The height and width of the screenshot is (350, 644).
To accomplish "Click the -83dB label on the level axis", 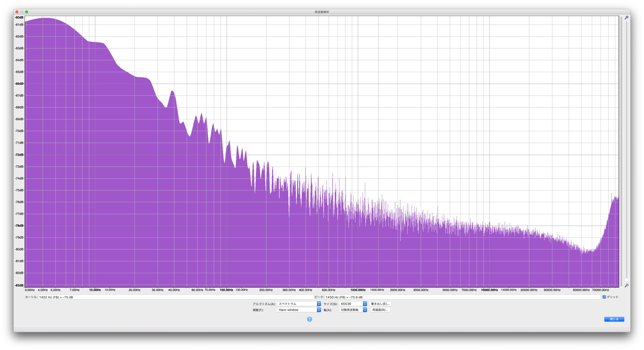I will click(x=19, y=285).
